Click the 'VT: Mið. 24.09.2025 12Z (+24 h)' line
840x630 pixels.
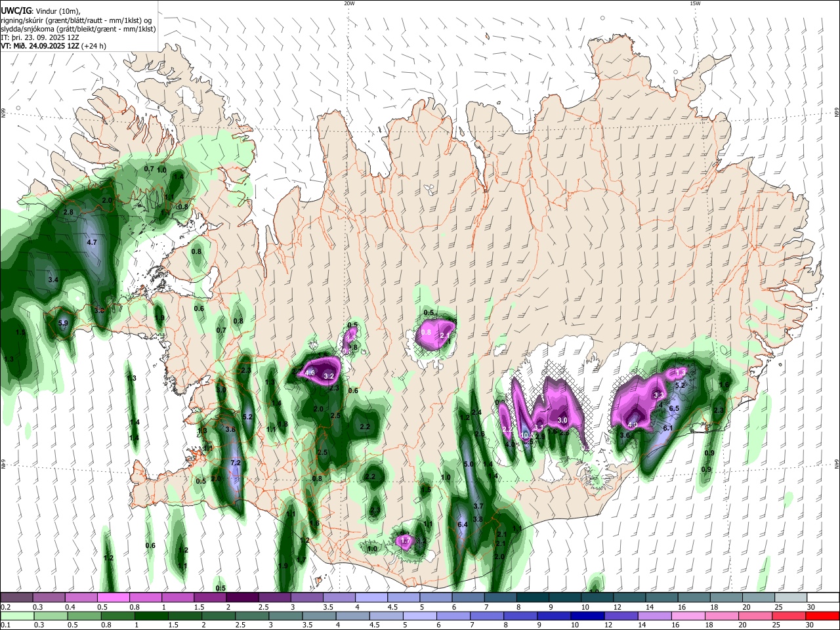point(54,46)
